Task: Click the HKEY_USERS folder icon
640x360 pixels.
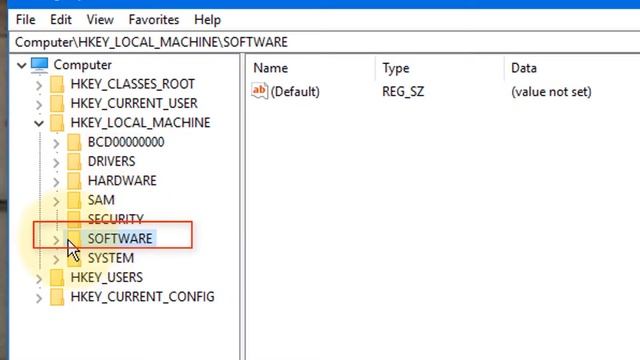Action: pyautogui.click(x=57, y=277)
